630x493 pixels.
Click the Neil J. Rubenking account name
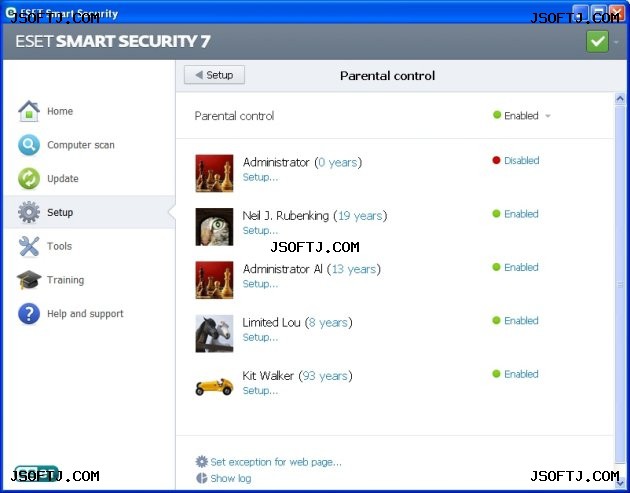coord(286,216)
